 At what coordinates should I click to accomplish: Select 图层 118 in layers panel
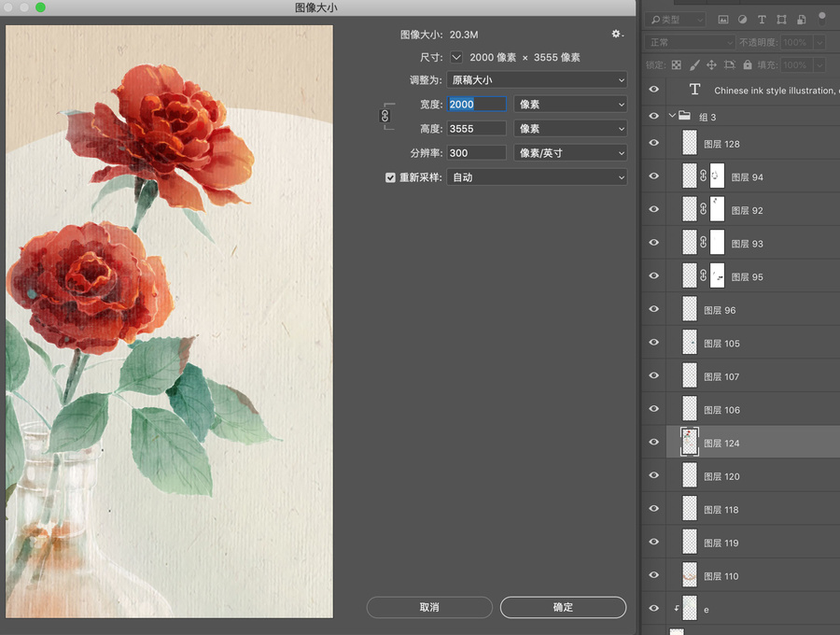tap(752, 509)
